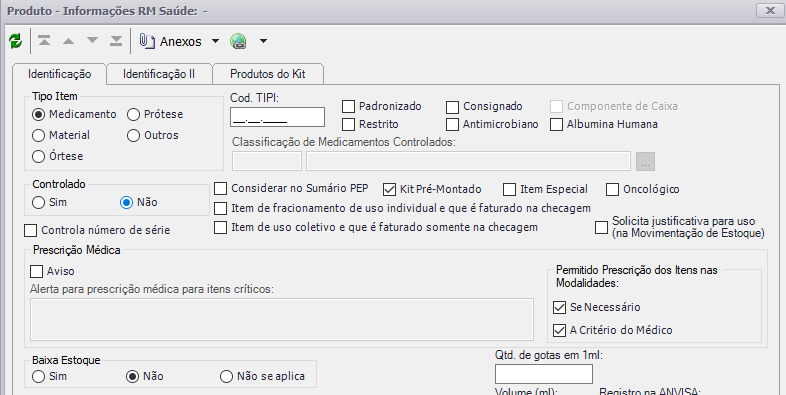This screenshot has height=395, width=786.
Task: Check Item de uso coletivo checkbox
Action: point(221,228)
